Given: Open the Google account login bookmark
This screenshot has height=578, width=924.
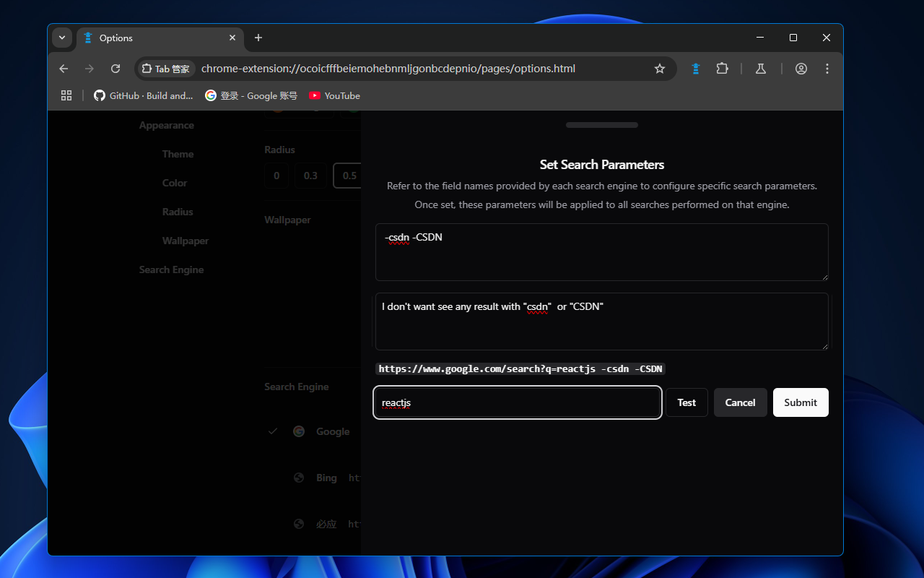Looking at the screenshot, I should pos(251,95).
